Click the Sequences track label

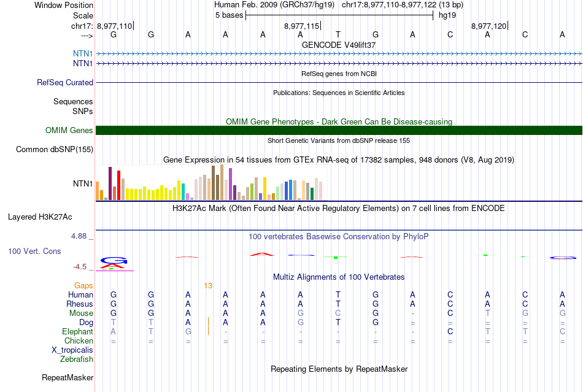(73, 101)
